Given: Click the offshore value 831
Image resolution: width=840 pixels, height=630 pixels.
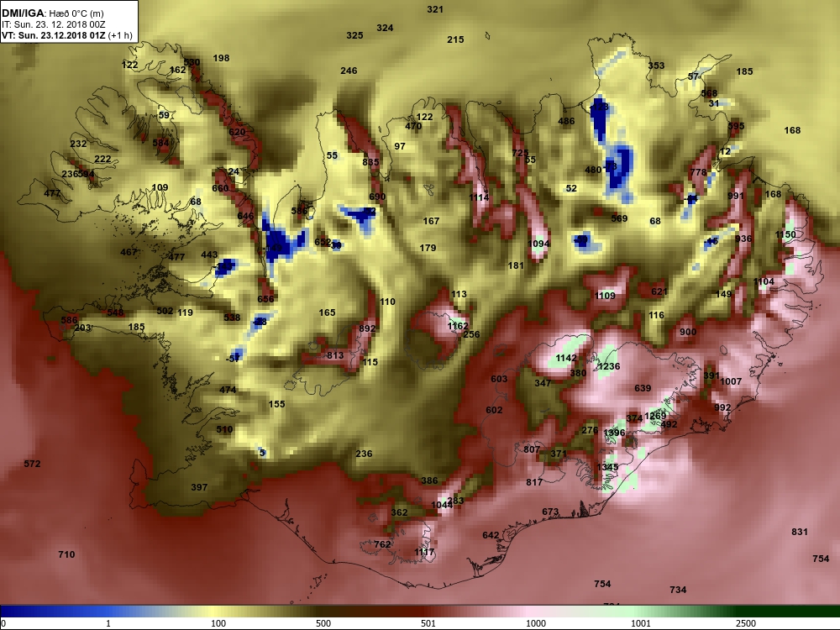Looking at the screenshot, I should [x=800, y=532].
